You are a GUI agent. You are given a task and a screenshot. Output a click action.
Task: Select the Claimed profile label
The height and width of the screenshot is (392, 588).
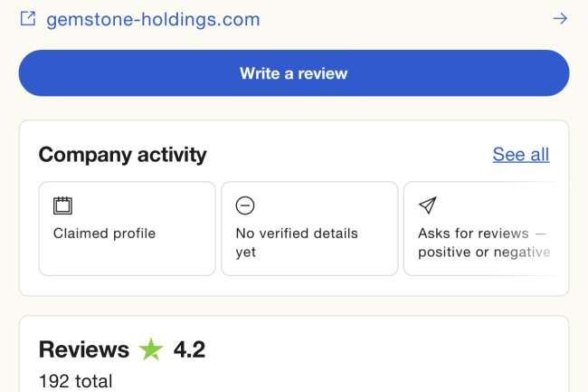104,234
